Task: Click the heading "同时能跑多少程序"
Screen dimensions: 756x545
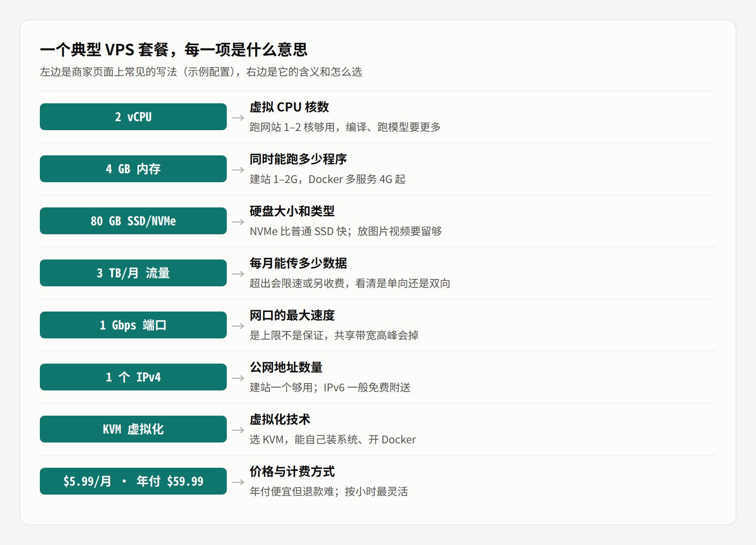Action: tap(298, 159)
